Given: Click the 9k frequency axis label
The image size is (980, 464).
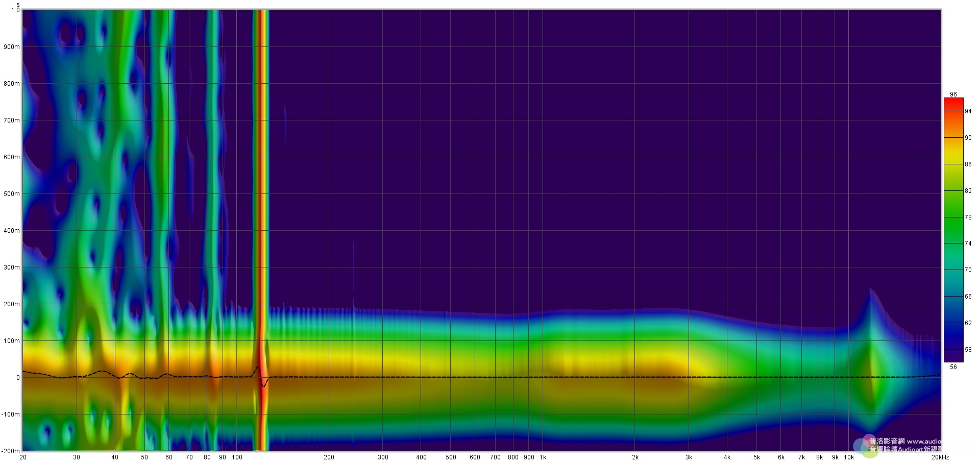Looking at the screenshot, I should (x=835, y=457).
